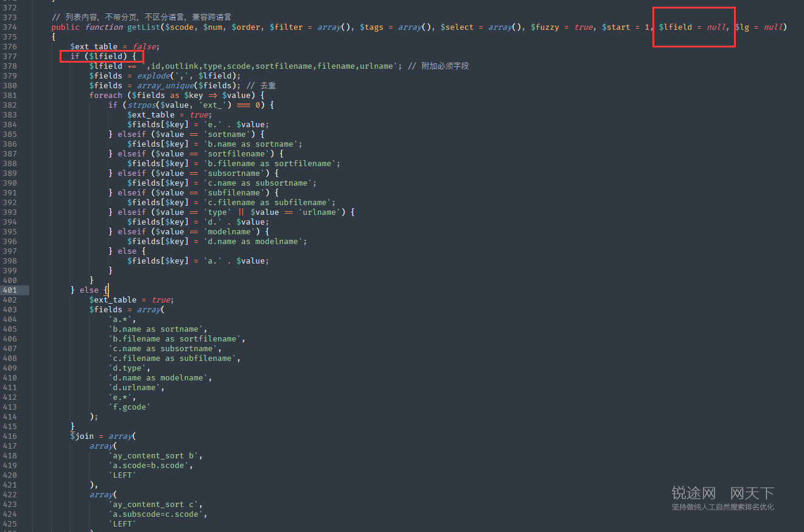Place cursor on $lfield = null parameter
Screen dimensions: 804x532
point(693,27)
